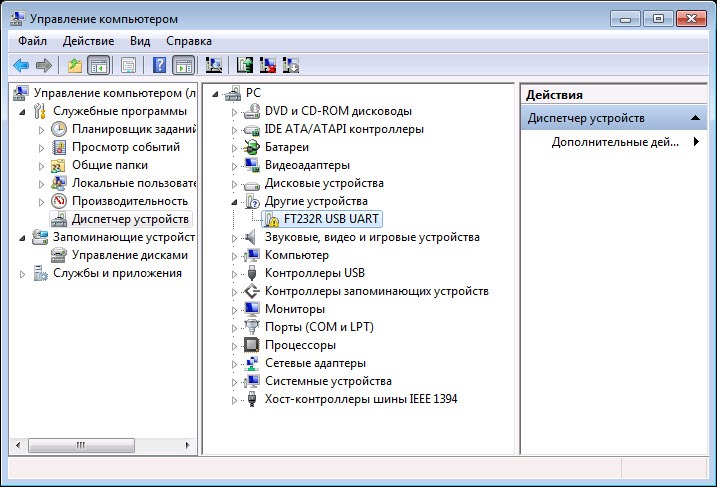Select Компьютер category
Screen dimensions: 717x487
coord(297,255)
